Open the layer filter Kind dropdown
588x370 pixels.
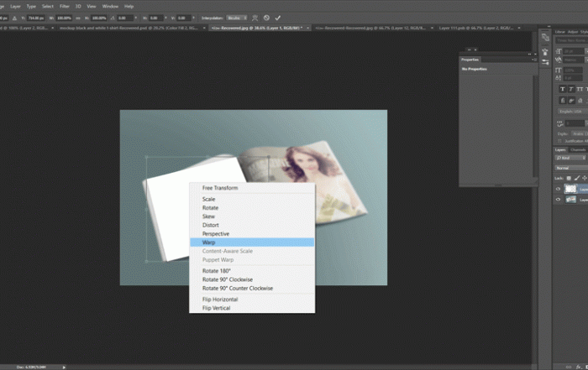coord(570,158)
